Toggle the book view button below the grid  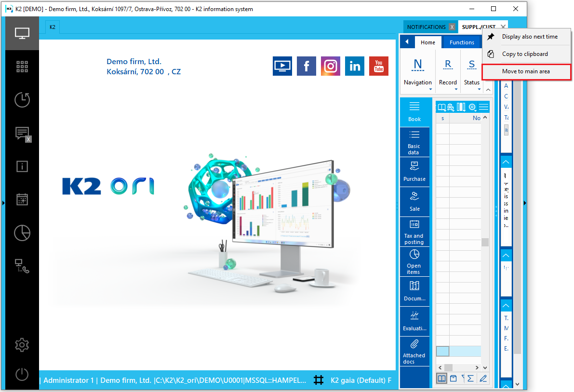tap(442, 378)
